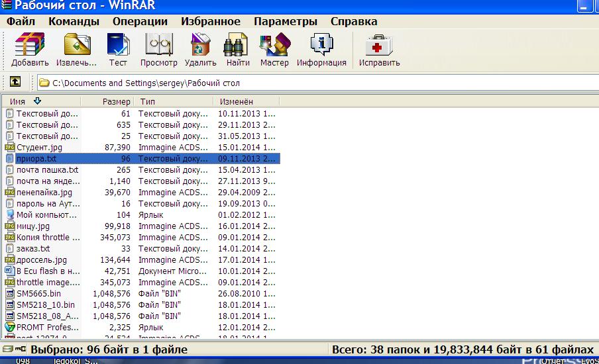The width and height of the screenshot is (599, 364).
Task: Open the Просмотр (View) toolbar icon
Action: click(159, 44)
